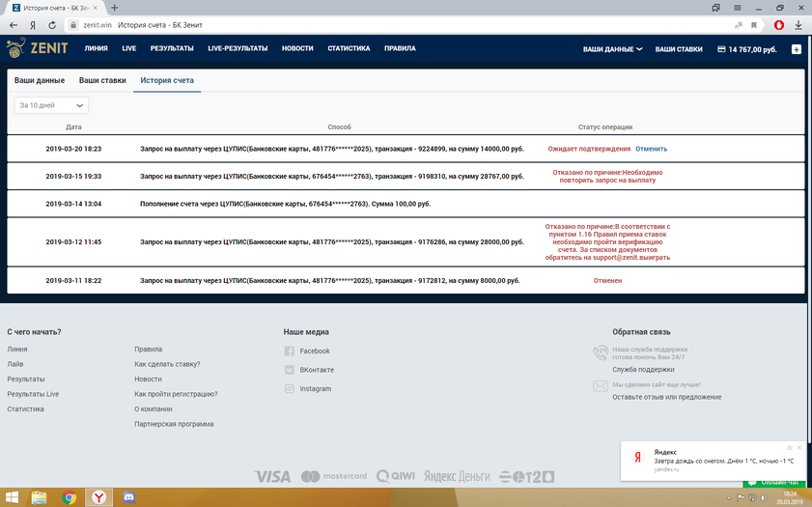
Task: Open Live-результаты in top navigation
Action: (x=238, y=48)
